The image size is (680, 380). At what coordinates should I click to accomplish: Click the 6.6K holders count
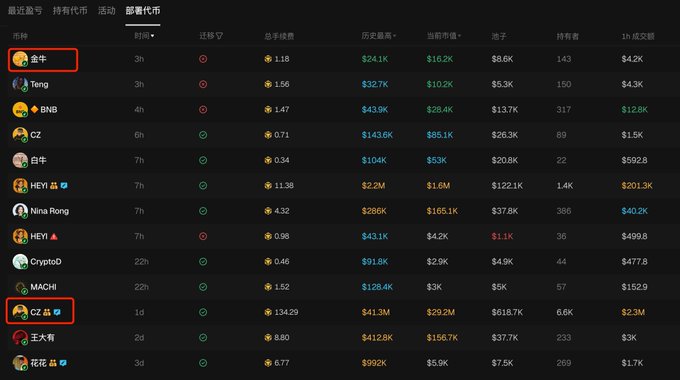(565, 312)
